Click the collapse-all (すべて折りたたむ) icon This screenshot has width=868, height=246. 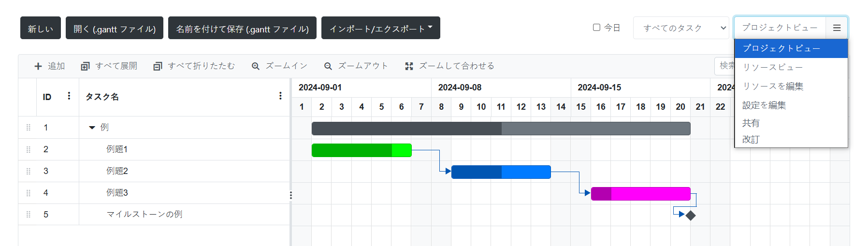(x=158, y=66)
